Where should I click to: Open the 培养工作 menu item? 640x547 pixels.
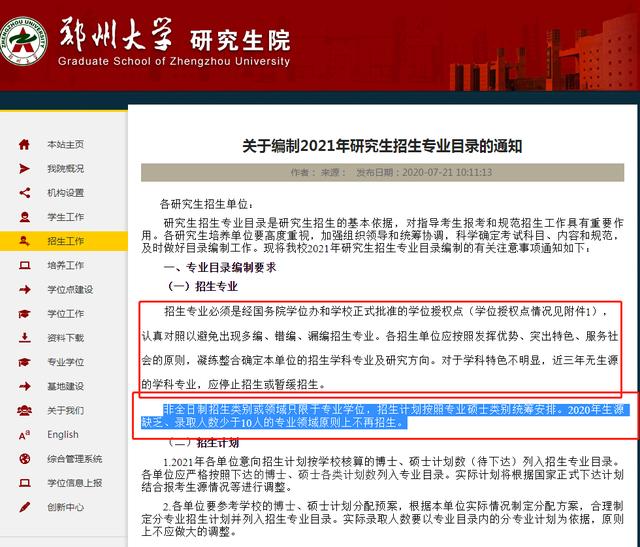[65, 265]
